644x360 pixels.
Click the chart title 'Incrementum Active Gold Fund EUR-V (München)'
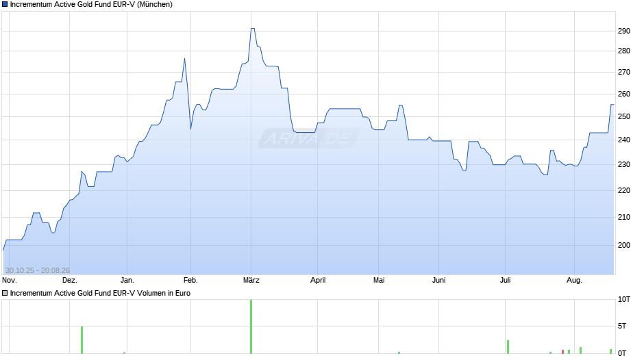(x=91, y=5)
